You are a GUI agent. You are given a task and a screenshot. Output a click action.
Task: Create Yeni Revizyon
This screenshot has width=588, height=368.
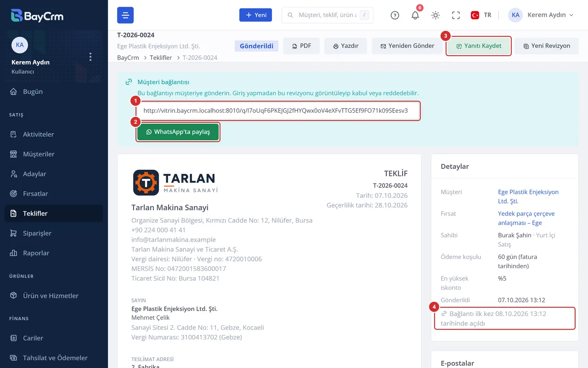click(x=546, y=46)
